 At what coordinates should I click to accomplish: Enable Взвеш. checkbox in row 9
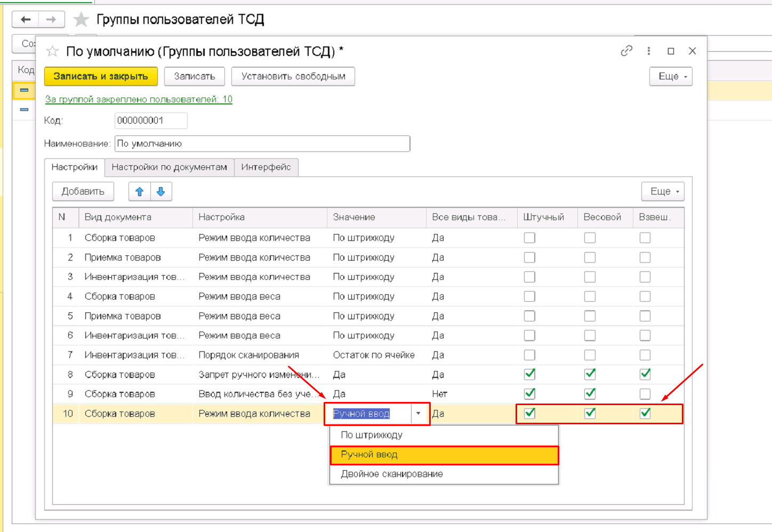pyautogui.click(x=645, y=394)
